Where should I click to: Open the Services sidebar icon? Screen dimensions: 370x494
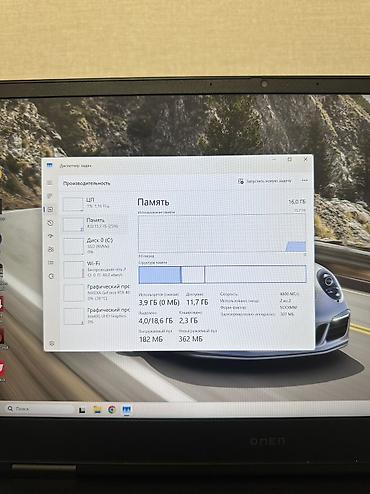point(51,276)
